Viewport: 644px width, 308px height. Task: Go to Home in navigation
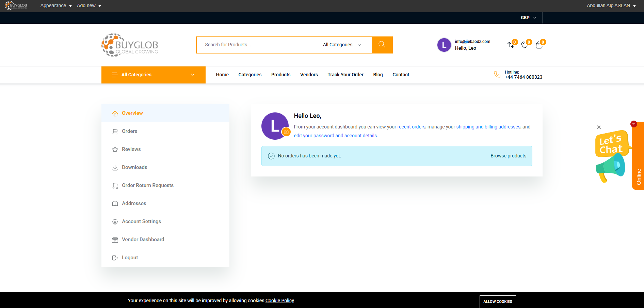tap(222, 75)
